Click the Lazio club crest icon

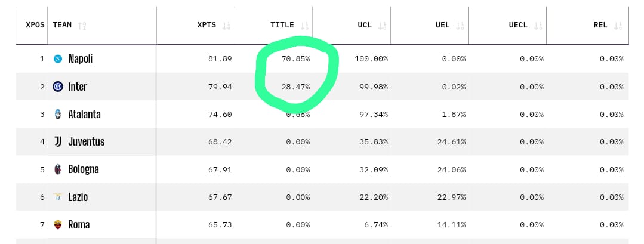[x=58, y=197]
